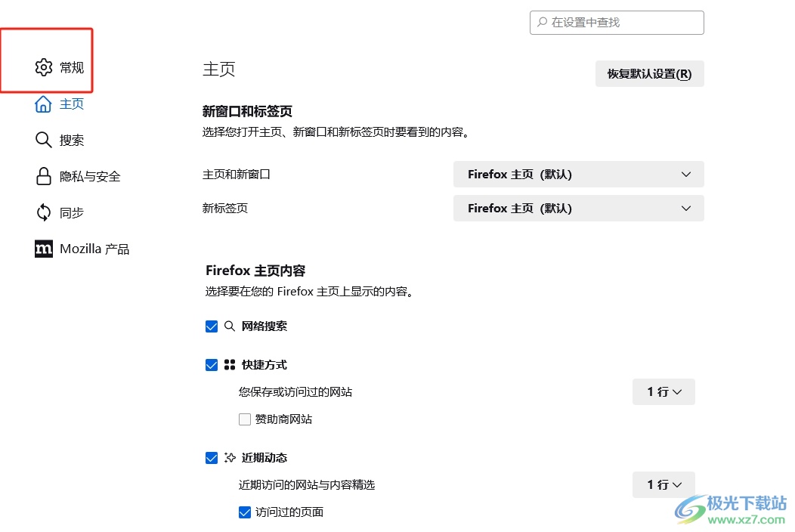Viewport: 795px width, 532px height.
Task: Click the Privacy & Security lock icon
Action: pyautogui.click(x=44, y=176)
